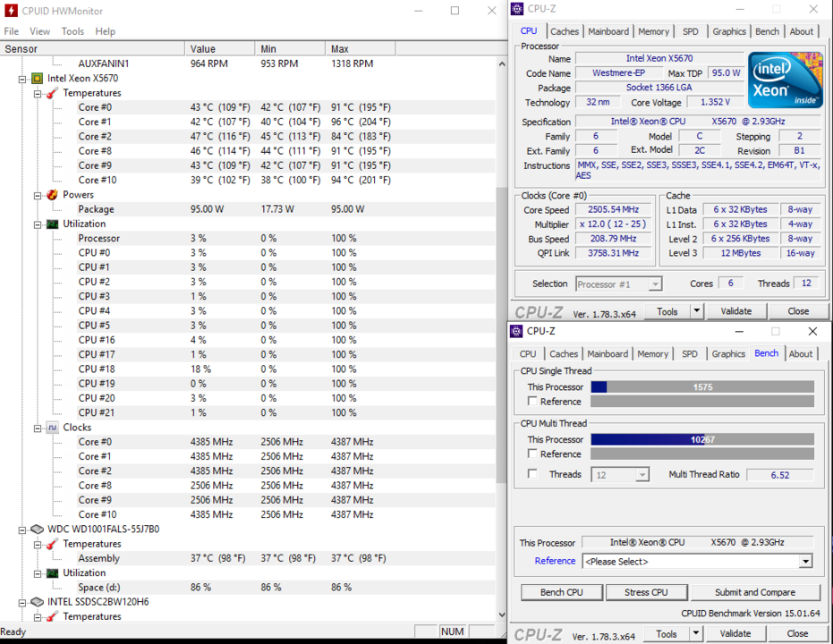Open the File menu in HWMonitor
Viewport: 833px width, 644px height.
[11, 31]
